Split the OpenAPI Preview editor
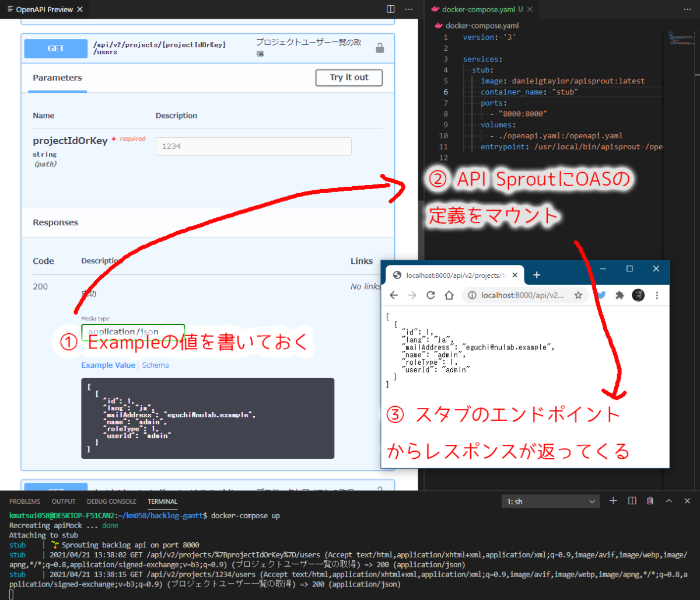This screenshot has width=700, height=600. (391, 9)
